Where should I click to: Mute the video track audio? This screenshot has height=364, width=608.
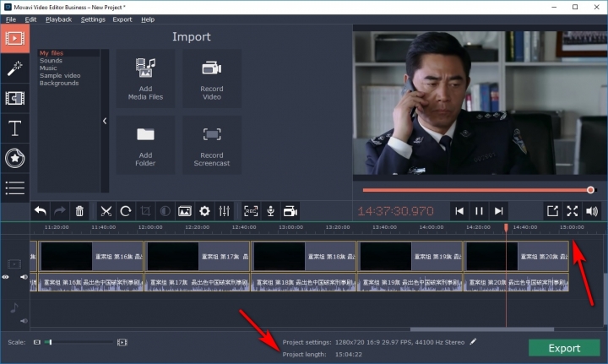(x=24, y=277)
